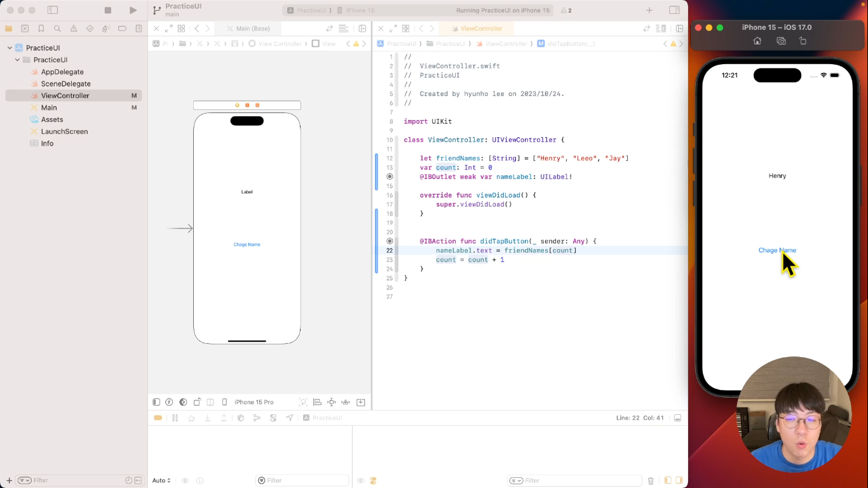Image resolution: width=868 pixels, height=488 pixels.
Task: Toggle the variables view pane button
Action: pos(667,480)
